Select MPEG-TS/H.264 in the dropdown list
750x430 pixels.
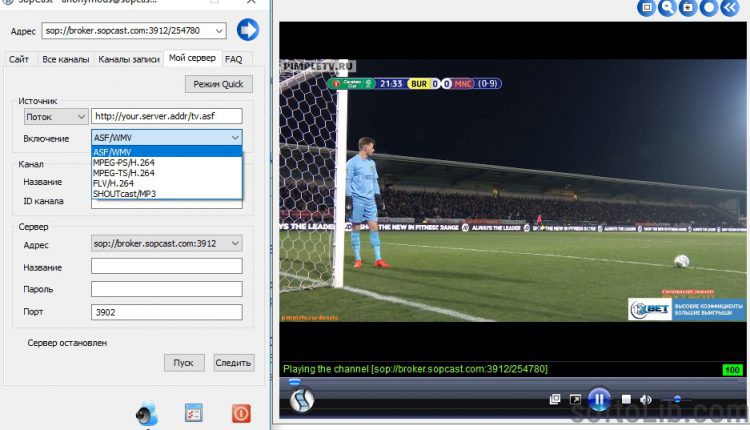pyautogui.click(x=167, y=173)
